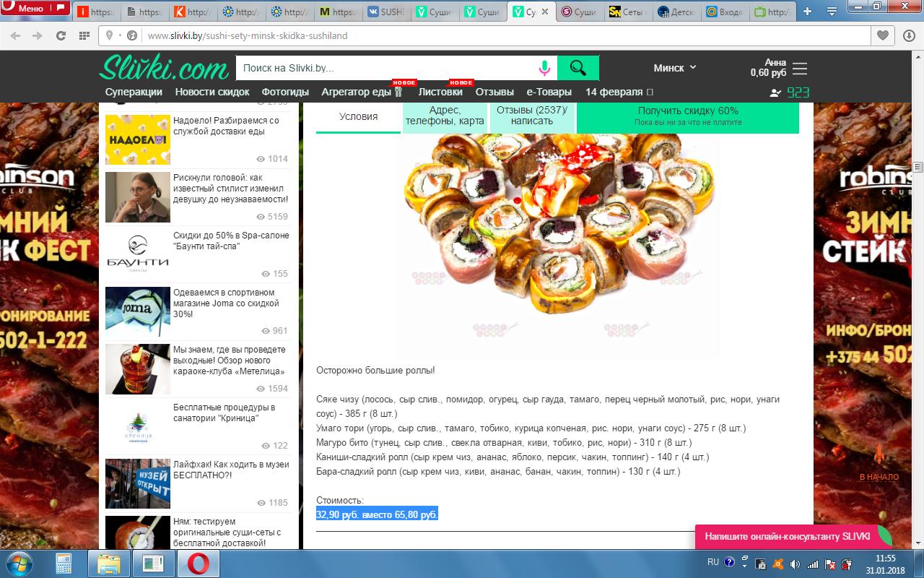
Task: Open the volume speaker icon in tray
Action: point(795,564)
